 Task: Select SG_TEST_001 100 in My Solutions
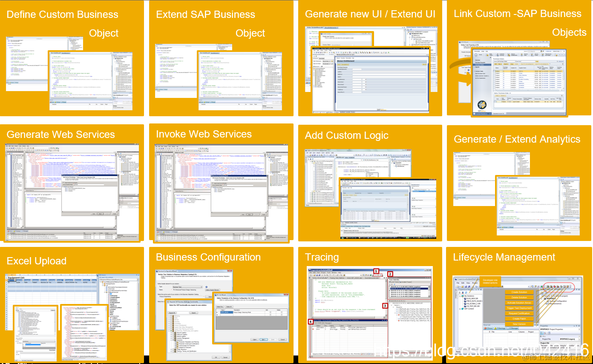coord(473,306)
